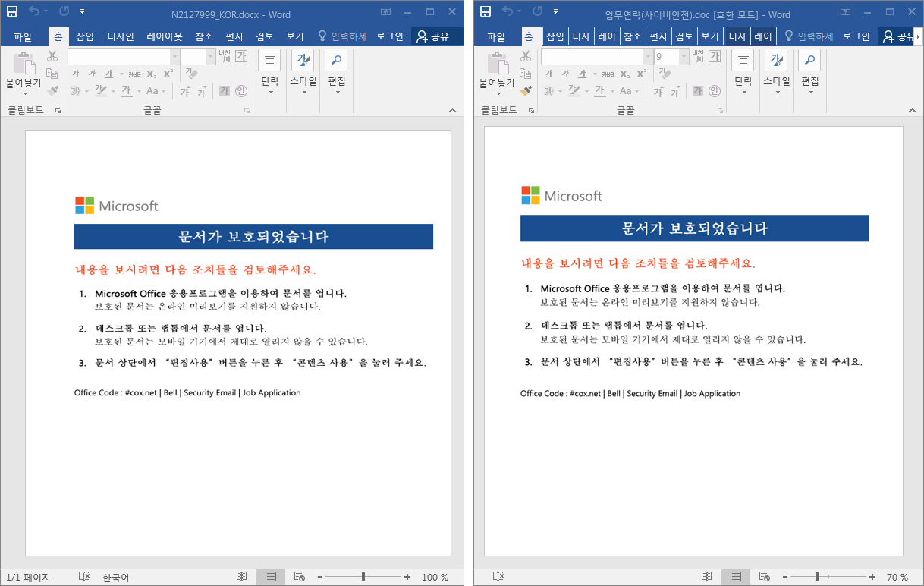Viewport: 924px width, 586px height.
Task: Click zoom in plus in left status bar
Action: tap(407, 577)
